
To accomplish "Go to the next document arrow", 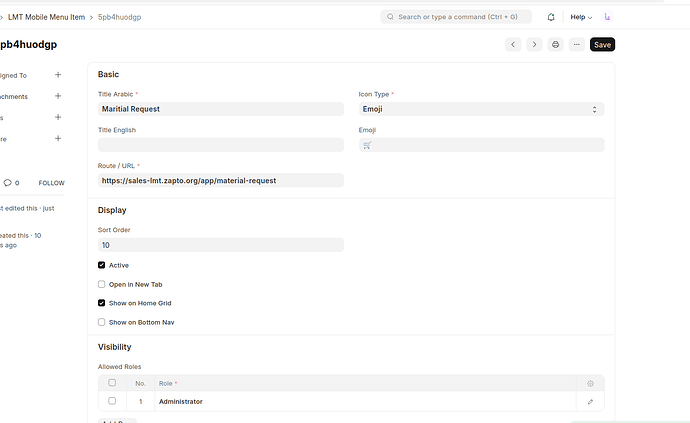I will pyautogui.click(x=534, y=44).
